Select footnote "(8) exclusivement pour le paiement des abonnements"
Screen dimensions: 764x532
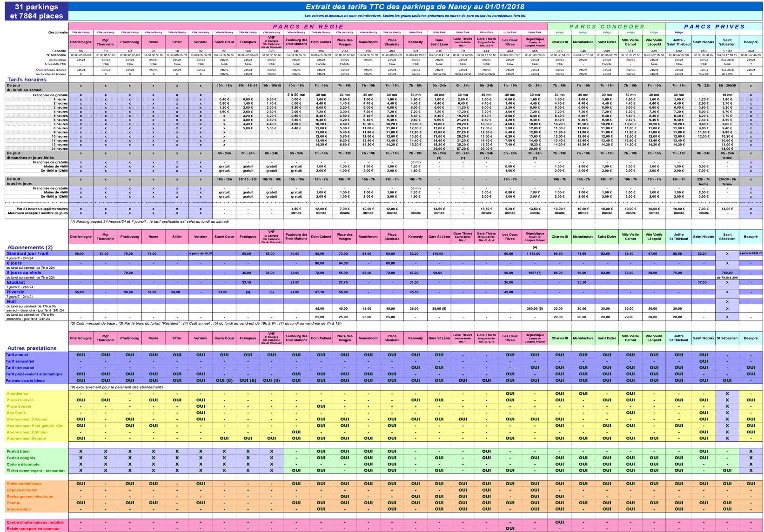(117, 387)
